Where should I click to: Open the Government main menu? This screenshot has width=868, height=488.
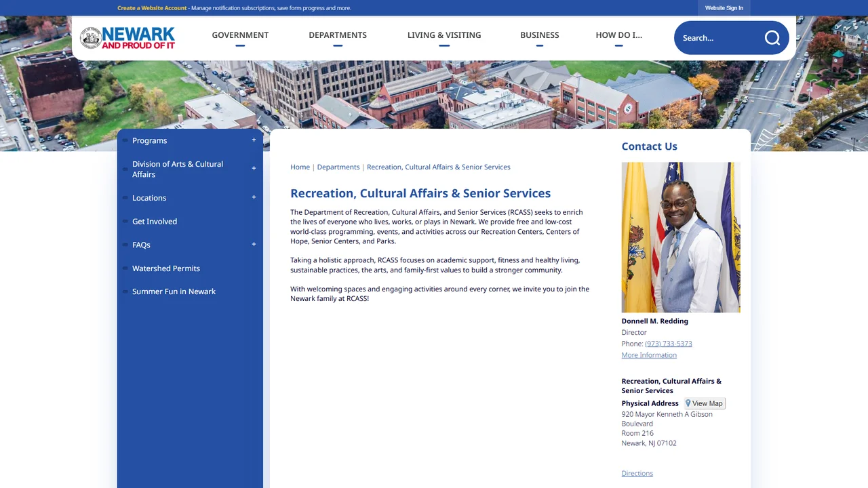point(240,35)
